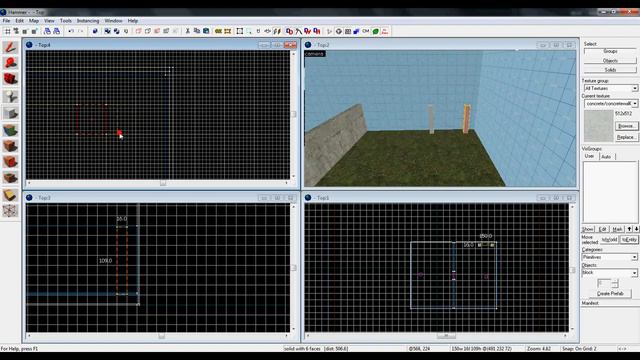This screenshot has width=640, height=360.
Task: Toggle the 3D grid display
Action: [x=16, y=31]
